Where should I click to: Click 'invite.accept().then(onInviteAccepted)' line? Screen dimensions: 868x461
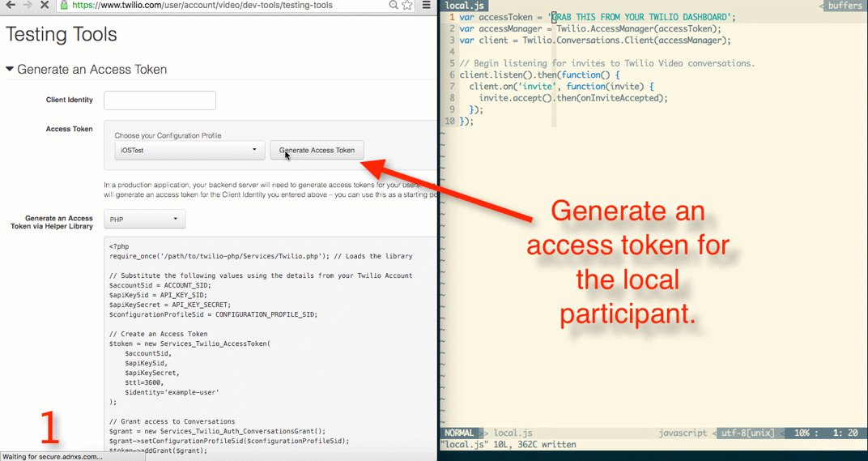[x=573, y=98]
